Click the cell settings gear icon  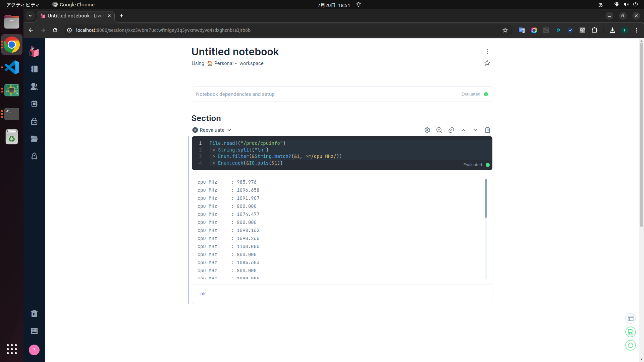[427, 130]
